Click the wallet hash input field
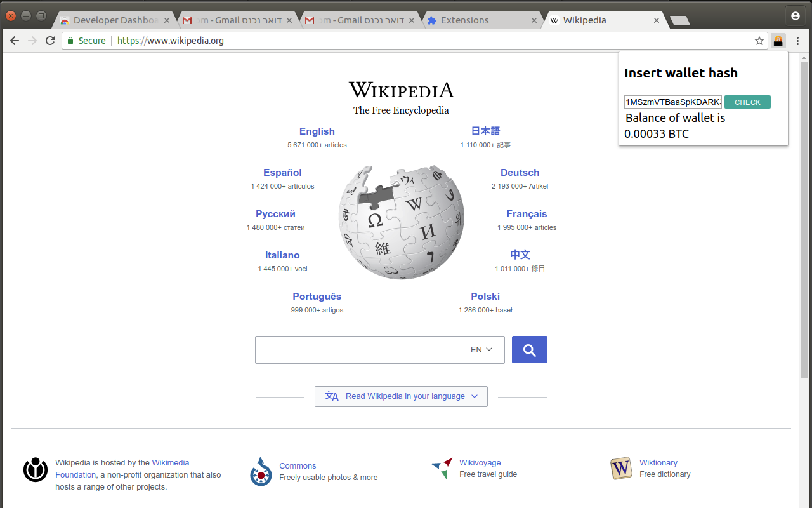This screenshot has width=812, height=508. [x=672, y=102]
